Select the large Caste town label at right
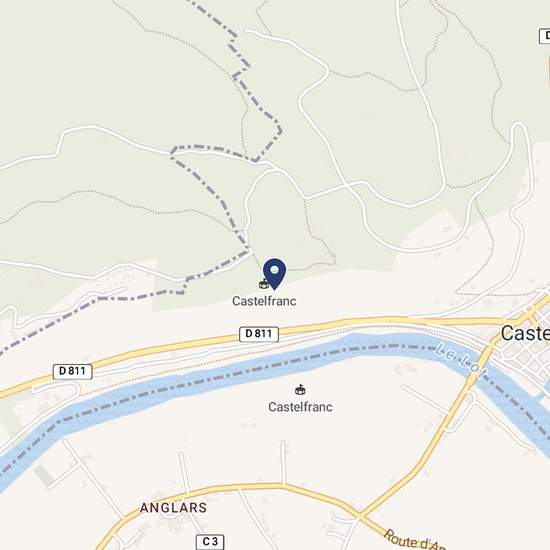Screen dimensions: 550x550 point(525,333)
